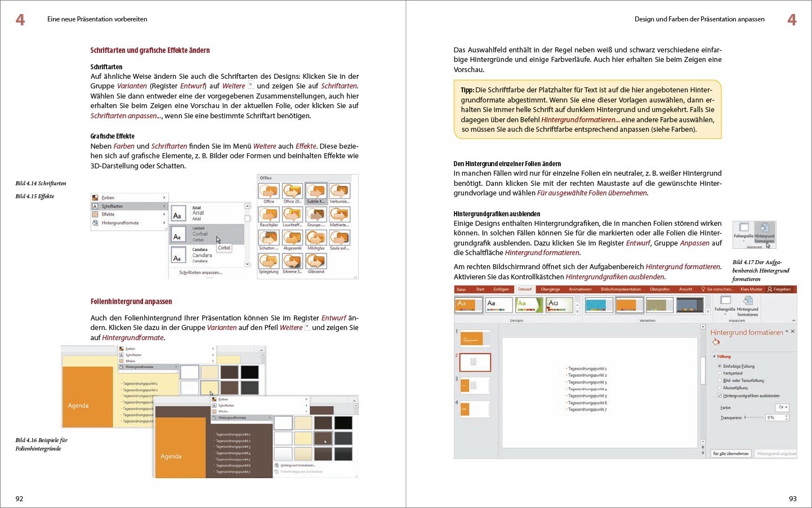Open the Bildschirmpräsentation tab
Image resolution: width=812 pixels, height=508 pixels.
click(x=621, y=289)
